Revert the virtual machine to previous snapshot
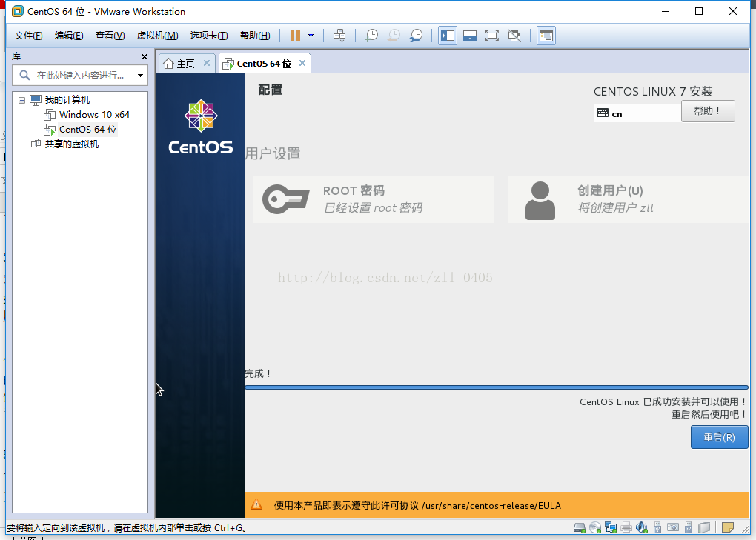Viewport: 756px width, 540px height. point(394,35)
